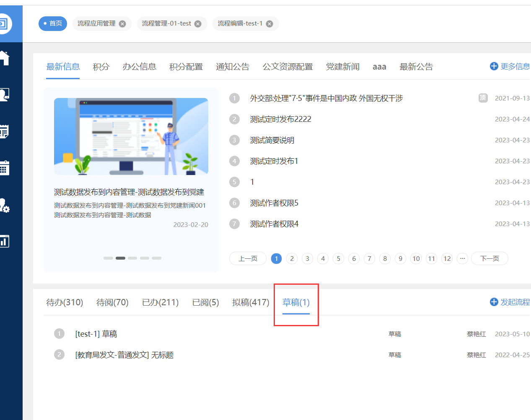The image size is (531, 420).
Task: Close the 流程应用管理 tab
Action: (x=122, y=24)
